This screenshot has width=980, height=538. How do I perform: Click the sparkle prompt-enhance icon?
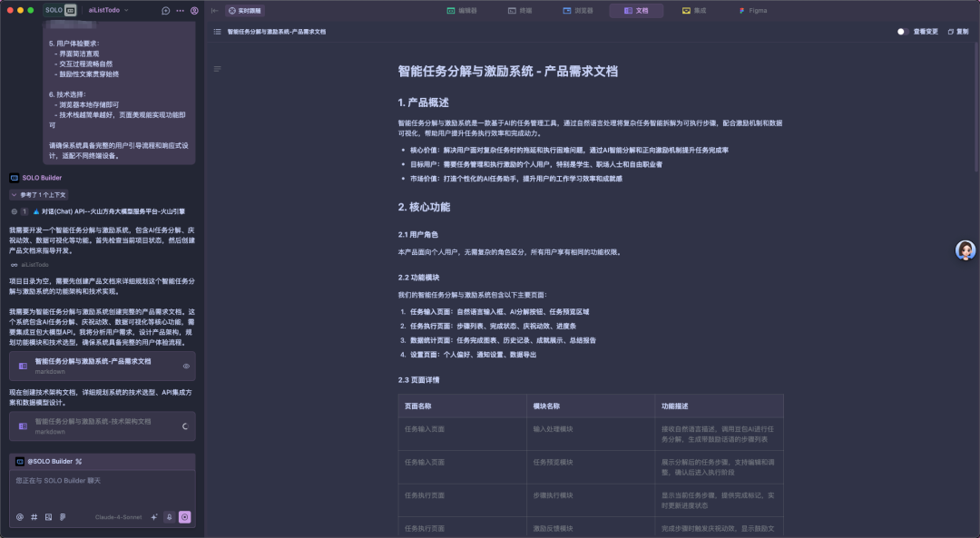(x=153, y=517)
